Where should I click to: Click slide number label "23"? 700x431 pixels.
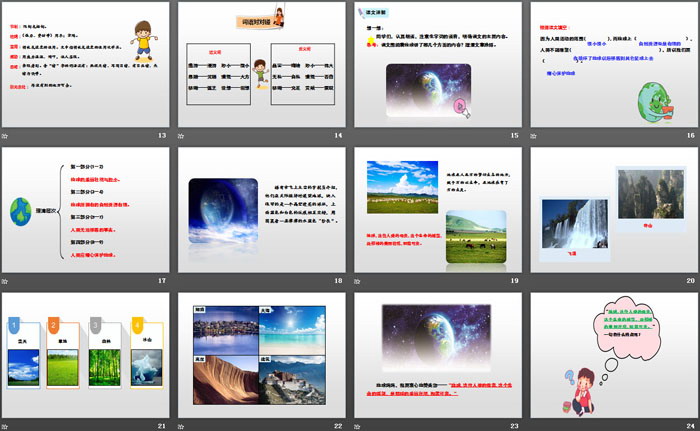(x=514, y=426)
